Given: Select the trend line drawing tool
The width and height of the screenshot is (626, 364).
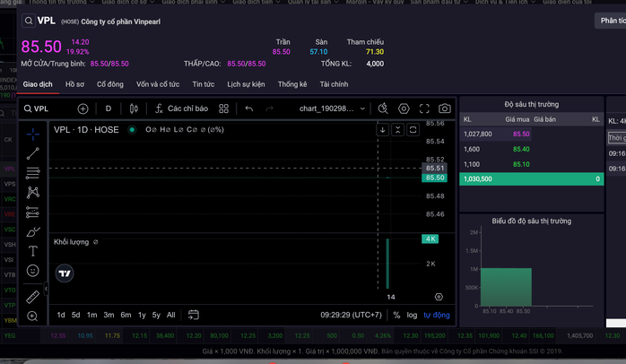Looking at the screenshot, I should pyautogui.click(x=33, y=153).
